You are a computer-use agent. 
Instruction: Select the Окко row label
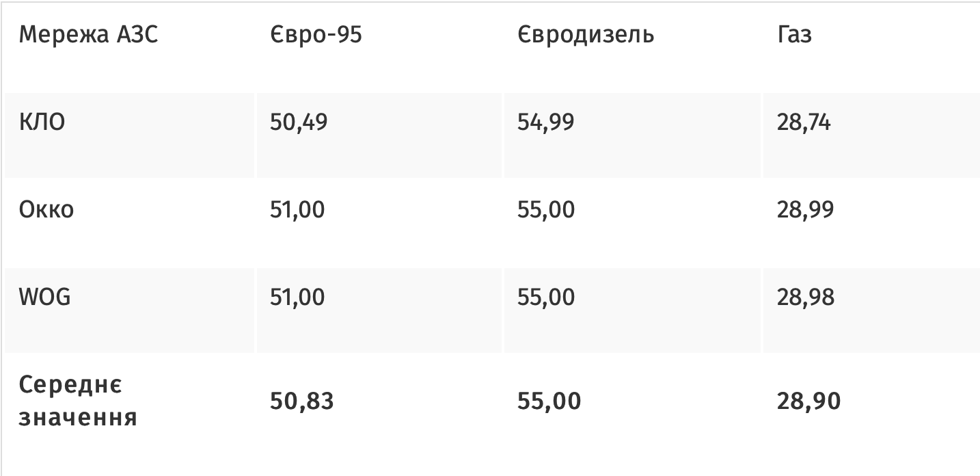[46, 210]
